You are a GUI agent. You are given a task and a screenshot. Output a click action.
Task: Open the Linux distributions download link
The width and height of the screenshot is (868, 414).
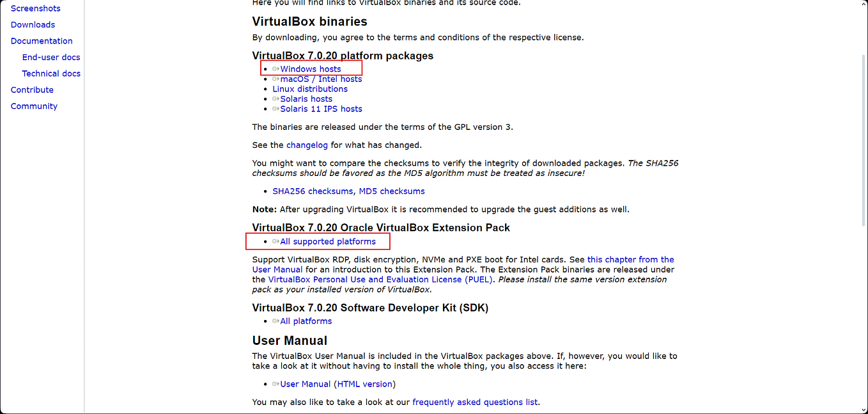tap(310, 88)
